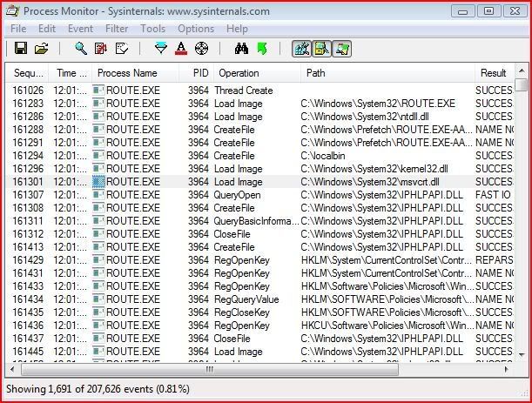Select the C:\localbin CreateFile row
This screenshot has width=532, height=403.
coord(259,156)
